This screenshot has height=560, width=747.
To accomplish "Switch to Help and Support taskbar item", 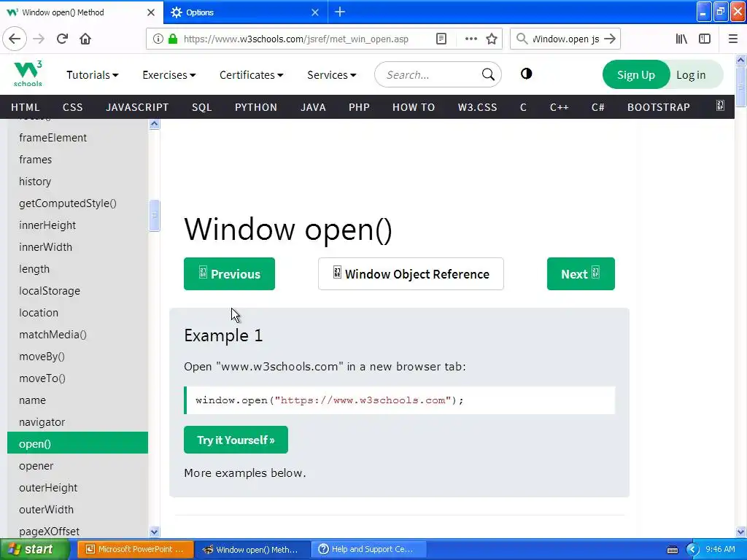I will (369, 549).
